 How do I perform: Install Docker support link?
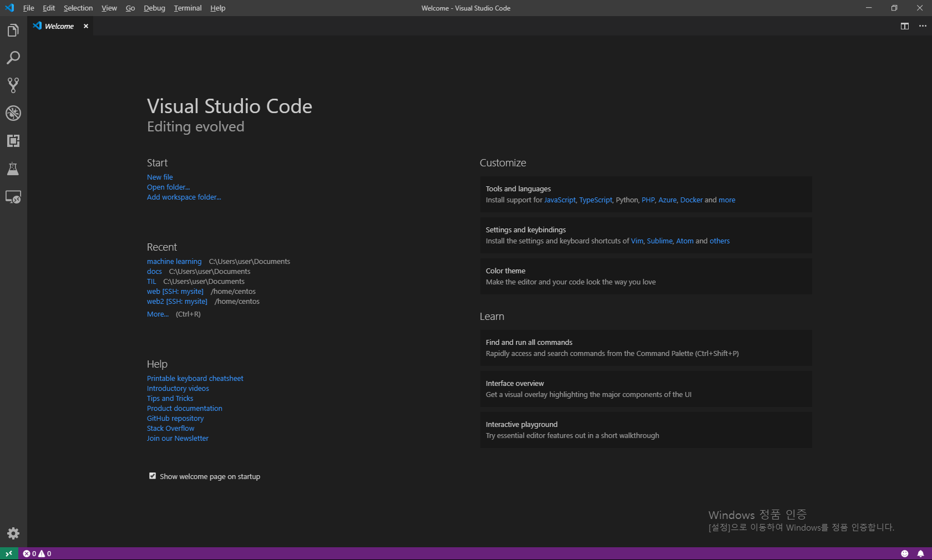coord(691,200)
